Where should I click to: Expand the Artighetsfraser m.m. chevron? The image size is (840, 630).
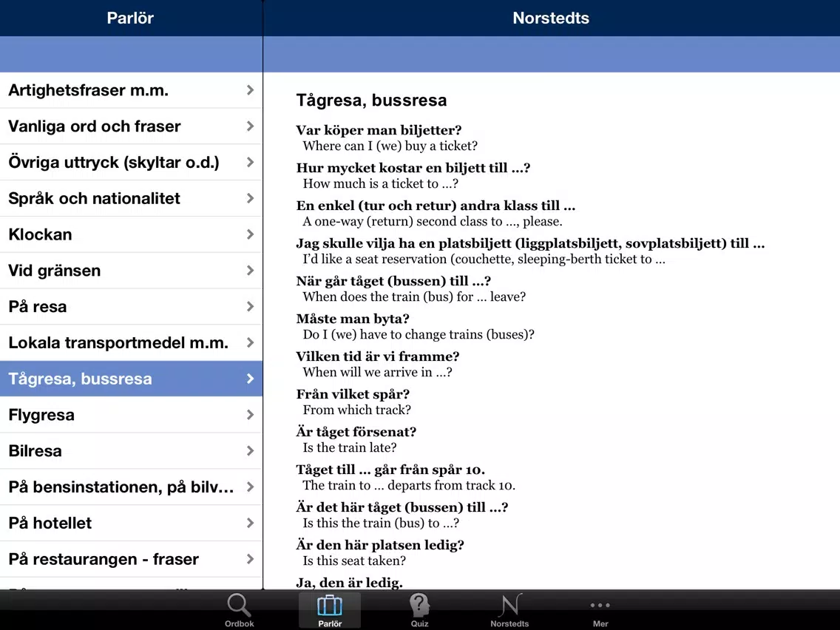point(250,90)
